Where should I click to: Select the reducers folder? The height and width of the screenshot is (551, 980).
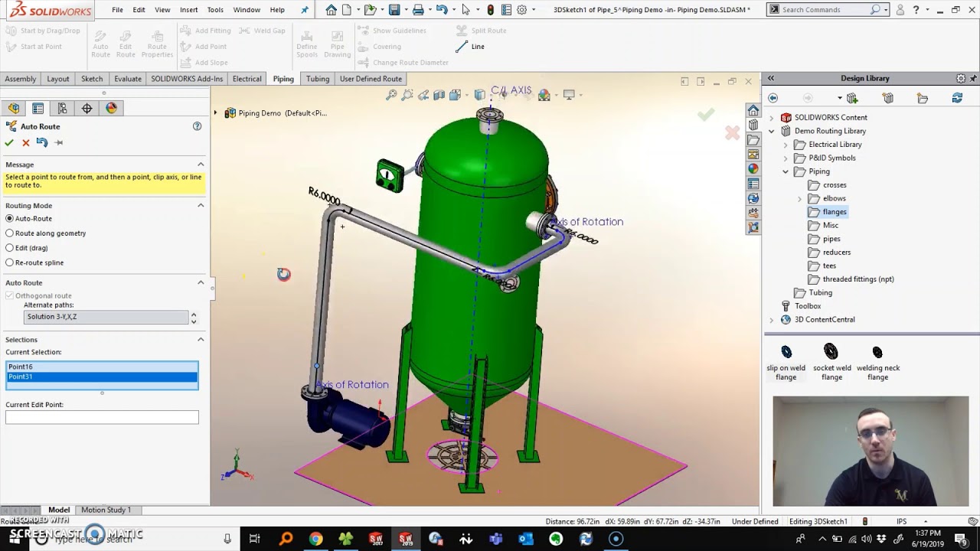(x=836, y=253)
